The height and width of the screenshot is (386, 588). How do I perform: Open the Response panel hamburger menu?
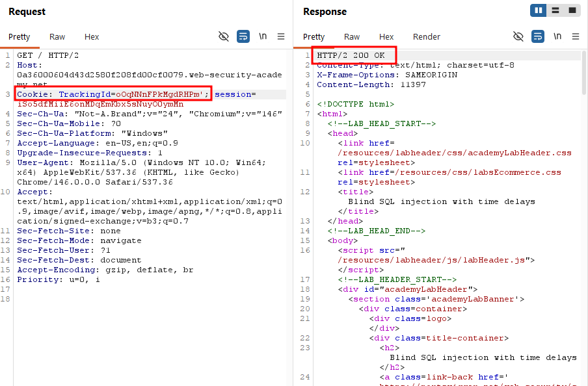coord(576,36)
